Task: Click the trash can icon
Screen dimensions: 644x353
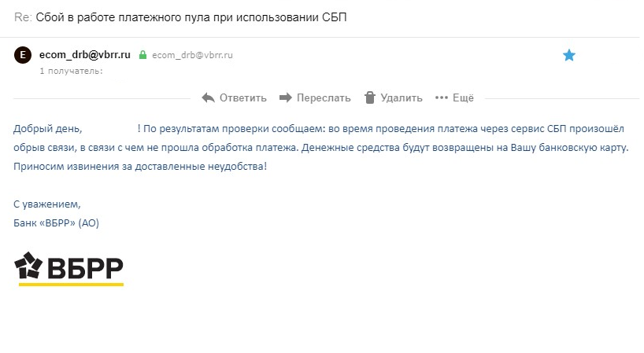Action: pos(370,98)
